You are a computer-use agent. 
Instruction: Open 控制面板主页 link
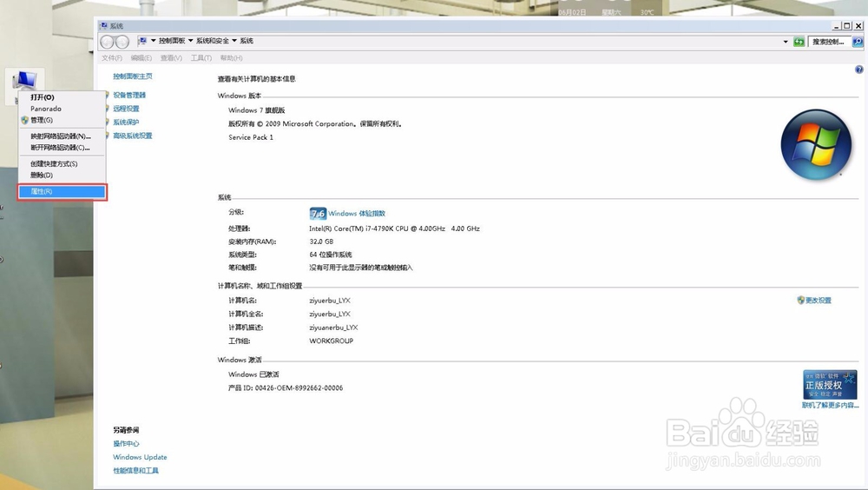[x=132, y=76]
